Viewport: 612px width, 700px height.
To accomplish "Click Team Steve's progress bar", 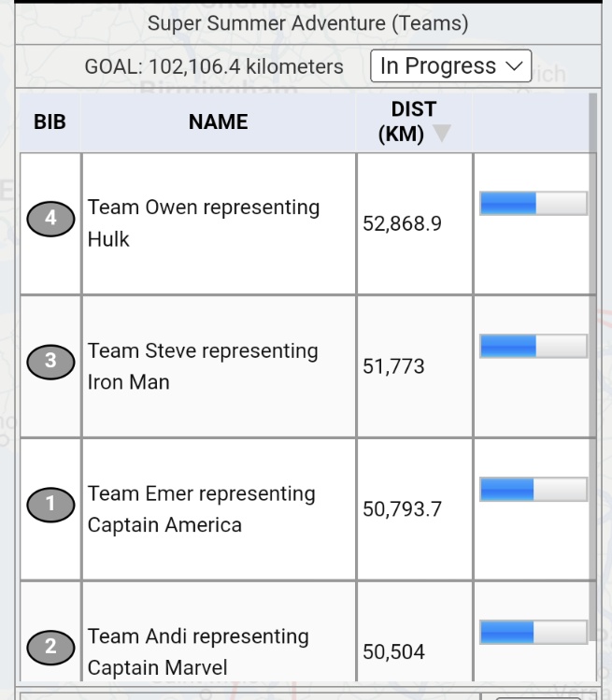I will pos(533,347).
